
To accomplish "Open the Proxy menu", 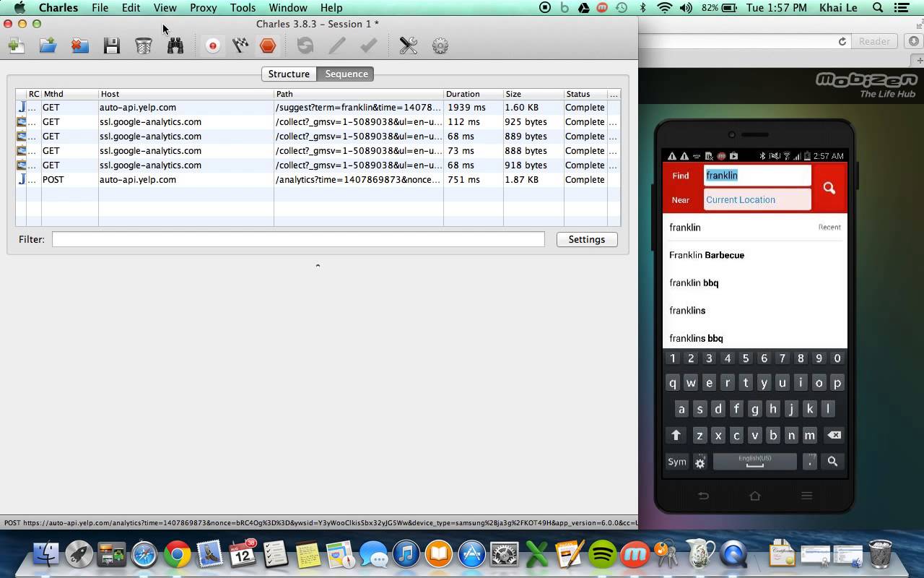I will (x=204, y=8).
